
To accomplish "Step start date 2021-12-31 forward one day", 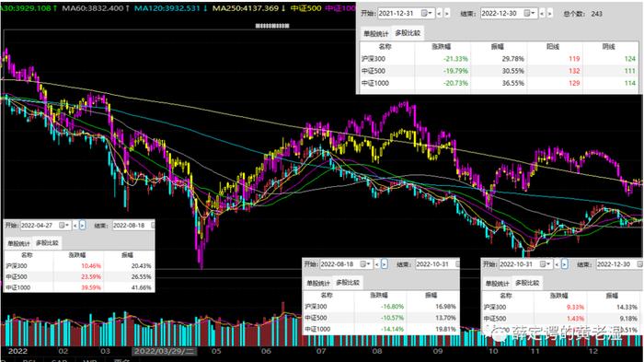I will tap(447, 14).
